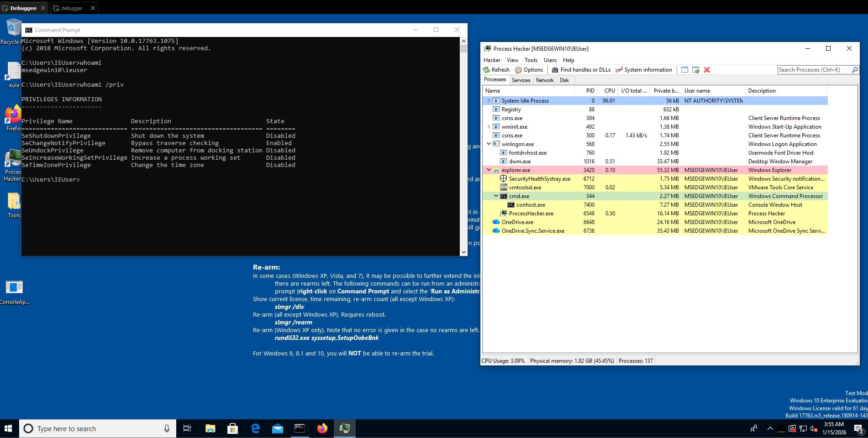This screenshot has width=868, height=438.
Task: Expand the wininit.exe process node
Action: (x=489, y=127)
